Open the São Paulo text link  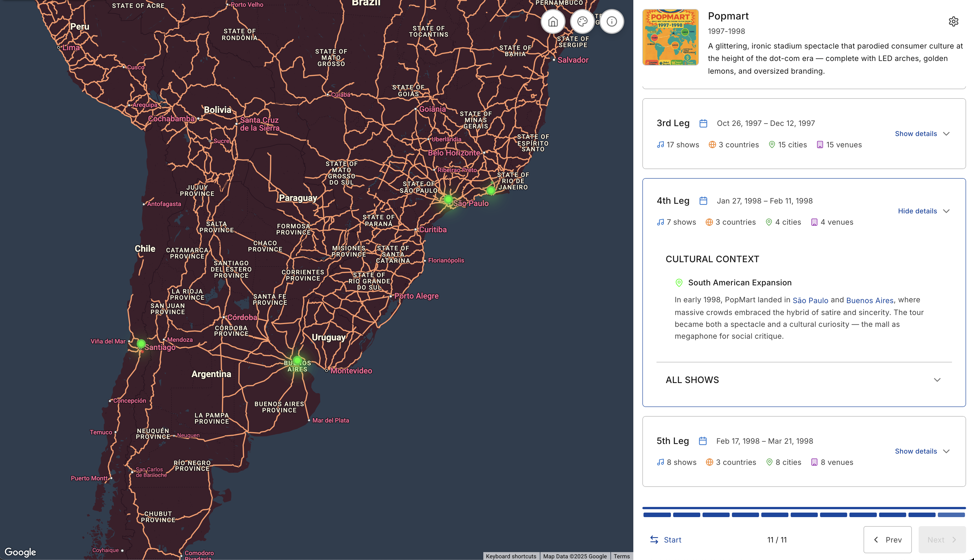(810, 300)
